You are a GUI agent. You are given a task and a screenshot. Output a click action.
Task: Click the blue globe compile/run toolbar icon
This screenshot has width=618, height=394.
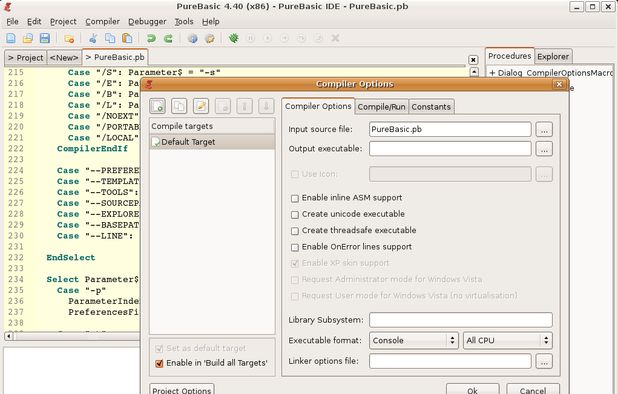point(192,38)
